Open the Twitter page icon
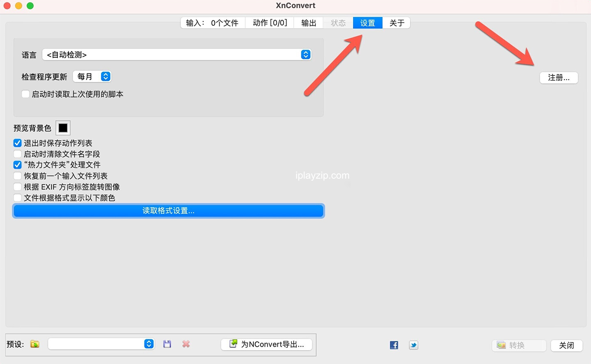Screen dimensions: 591x364 (x=414, y=345)
